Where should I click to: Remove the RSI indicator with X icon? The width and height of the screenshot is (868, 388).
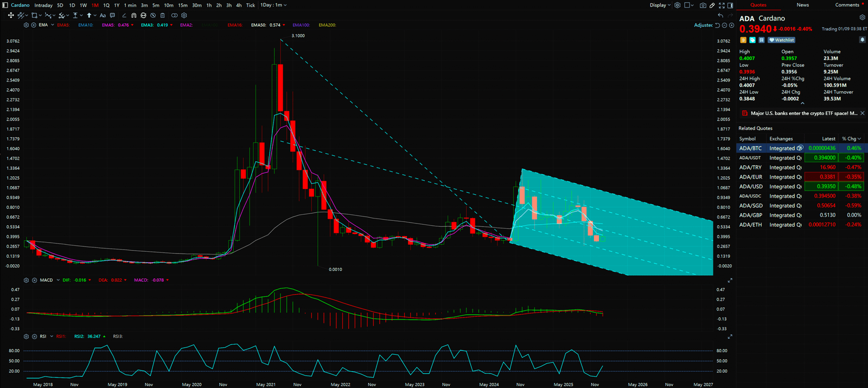pyautogui.click(x=34, y=336)
